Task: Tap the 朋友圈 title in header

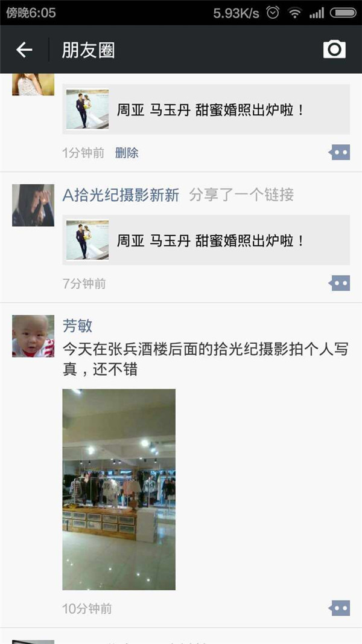Action: [88, 50]
